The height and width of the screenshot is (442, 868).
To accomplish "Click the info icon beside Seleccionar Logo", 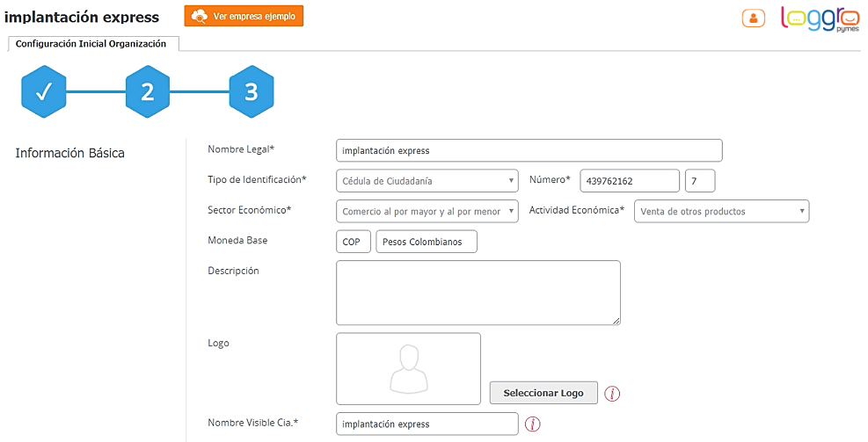I will pos(612,393).
